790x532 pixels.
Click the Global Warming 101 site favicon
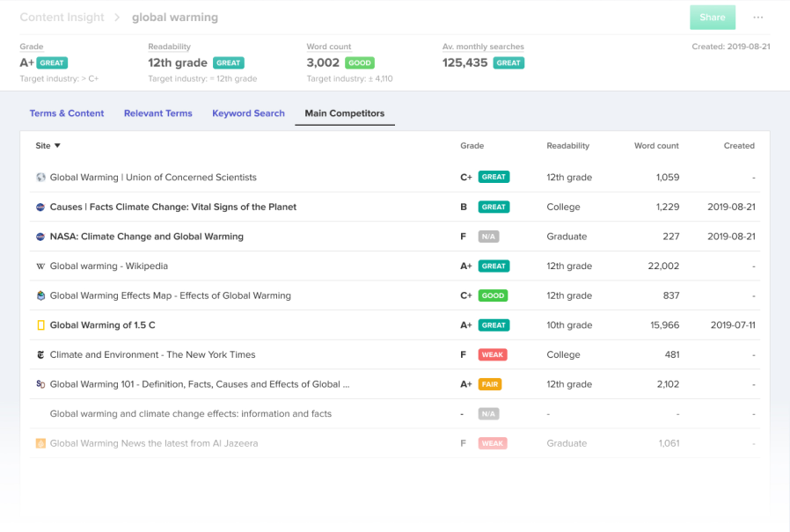(x=40, y=384)
